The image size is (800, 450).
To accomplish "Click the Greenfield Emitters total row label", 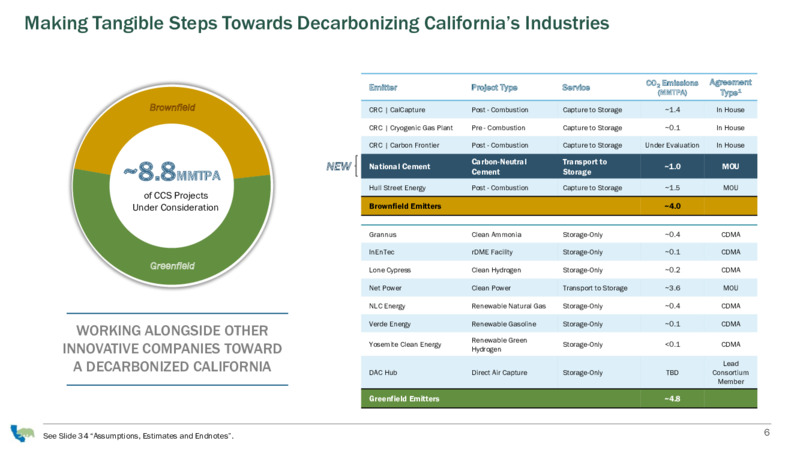I will 404,399.
